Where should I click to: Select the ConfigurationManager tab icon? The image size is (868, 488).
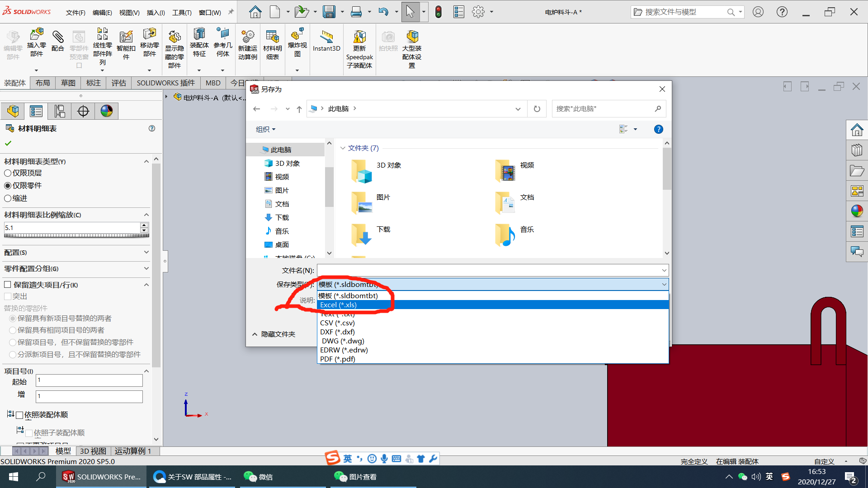60,111
